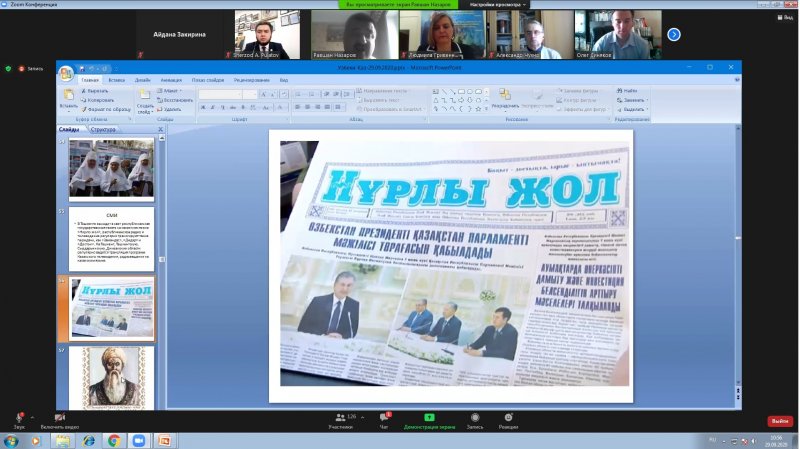Open Google Chrome from the taskbar
This screenshot has width=800, height=449.
pos(114,440)
